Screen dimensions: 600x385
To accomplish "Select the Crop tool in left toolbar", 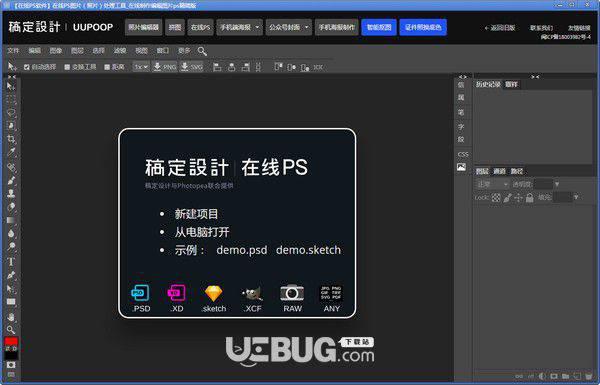I will 11,139.
